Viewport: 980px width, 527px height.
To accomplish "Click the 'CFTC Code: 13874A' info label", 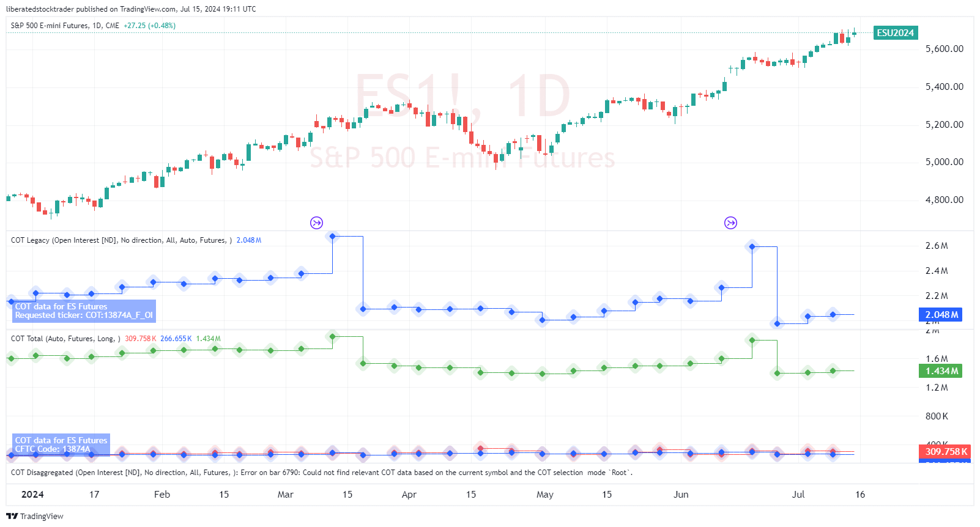I will click(53, 449).
